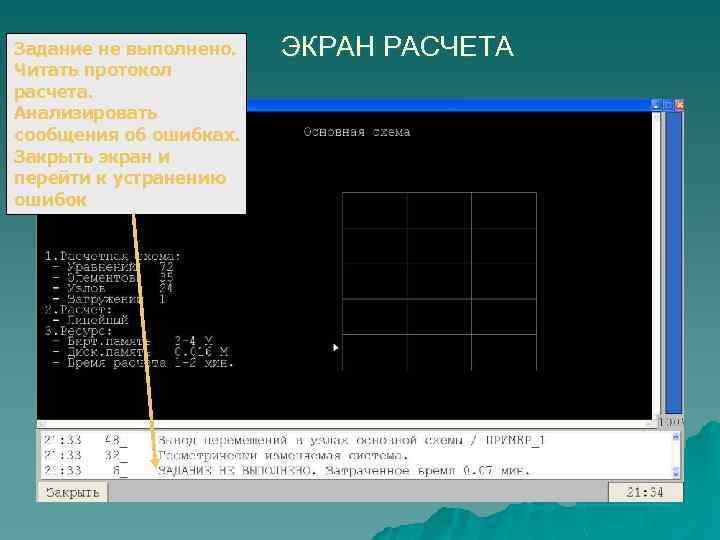
Task: Maximize the calculation window
Action: point(668,105)
